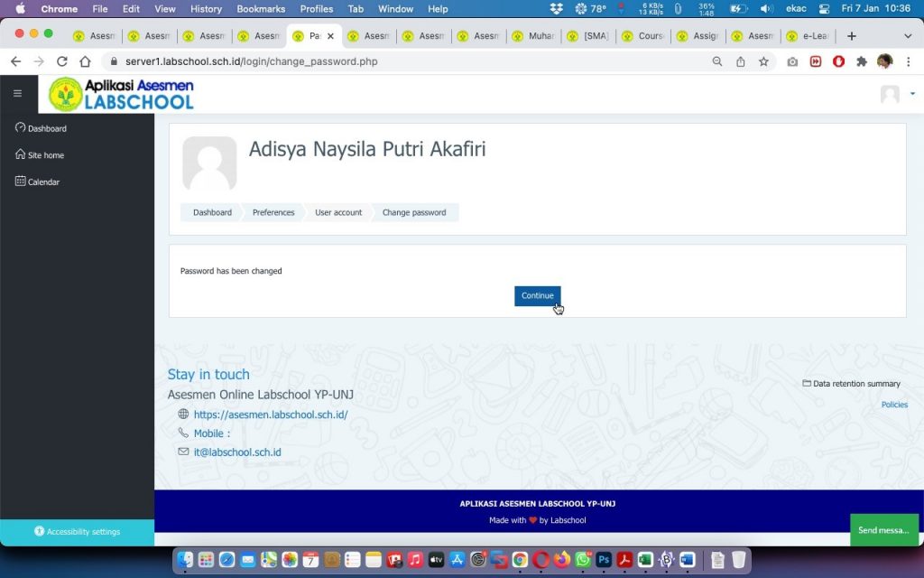
Task: Click the address bar URL field
Action: [x=407, y=61]
